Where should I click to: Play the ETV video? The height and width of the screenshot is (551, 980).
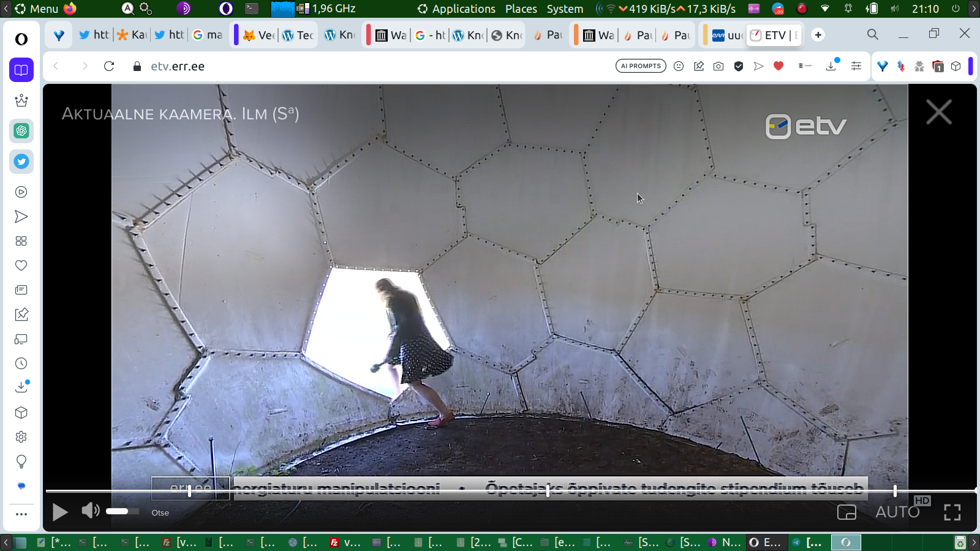coord(60,512)
